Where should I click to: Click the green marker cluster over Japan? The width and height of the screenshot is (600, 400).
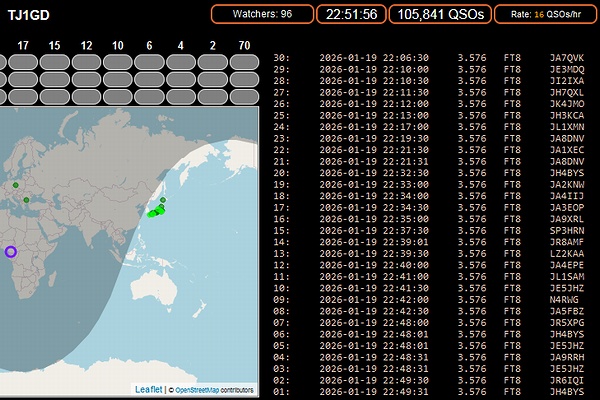[x=156, y=211]
